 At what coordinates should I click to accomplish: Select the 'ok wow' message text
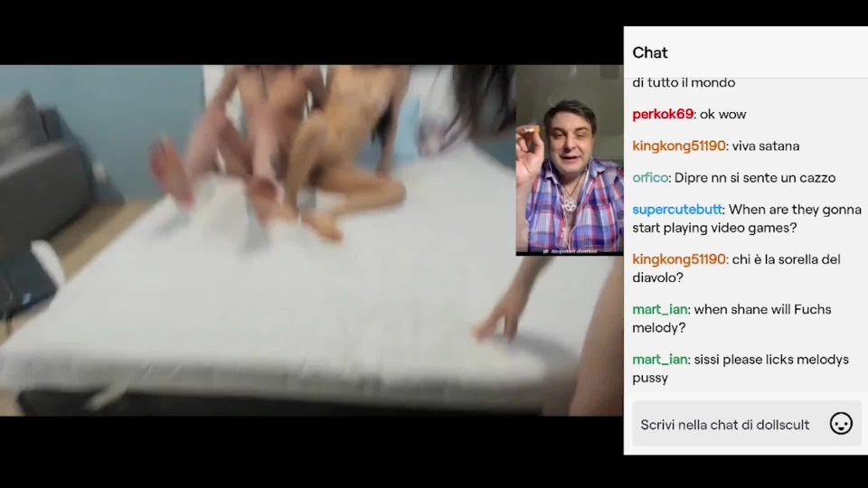723,114
